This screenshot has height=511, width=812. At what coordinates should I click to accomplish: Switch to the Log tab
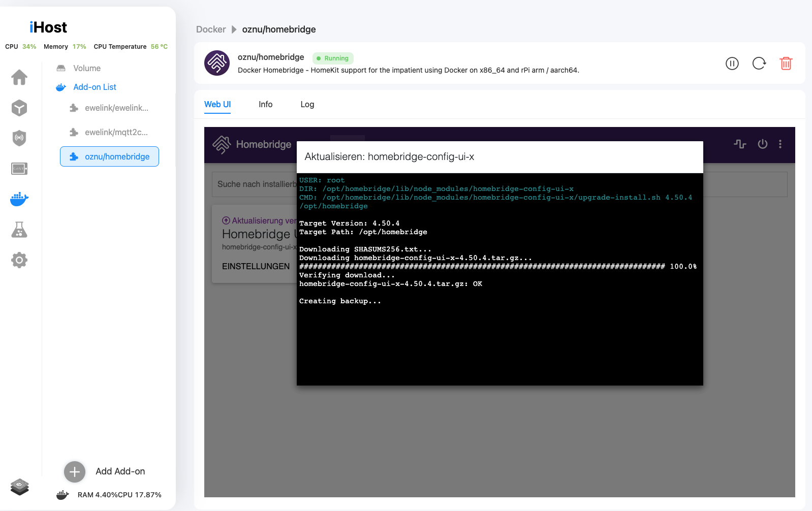point(307,104)
